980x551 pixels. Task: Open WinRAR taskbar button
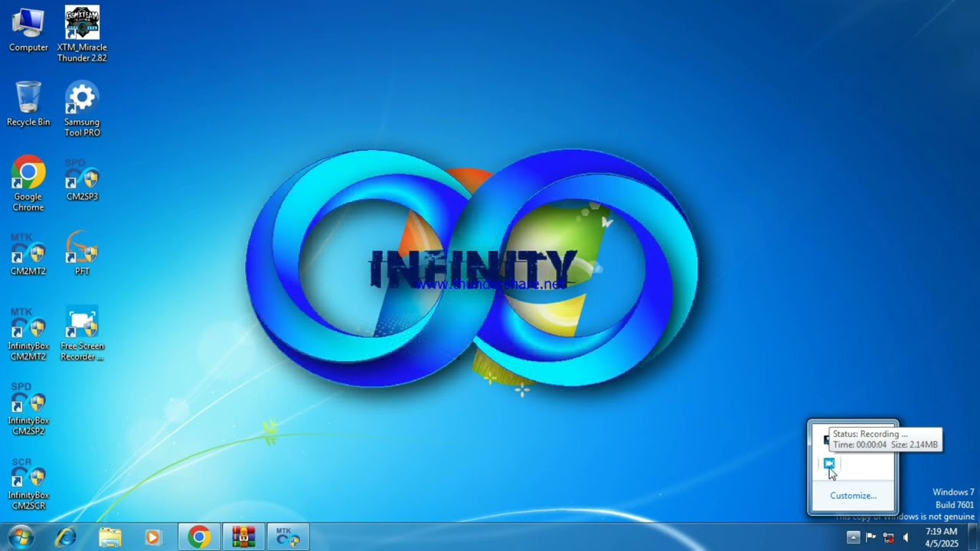(x=243, y=537)
